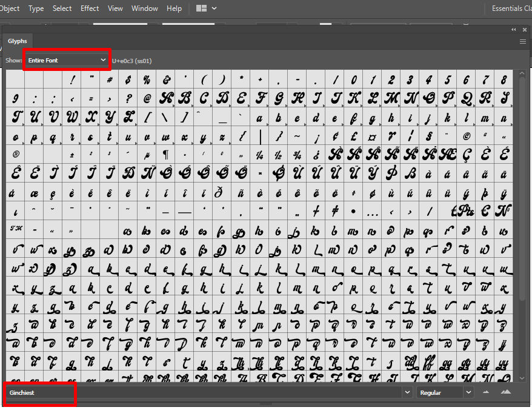The width and height of the screenshot is (532, 410).
Task: Select the ellipsis glyph
Action: 372,211
